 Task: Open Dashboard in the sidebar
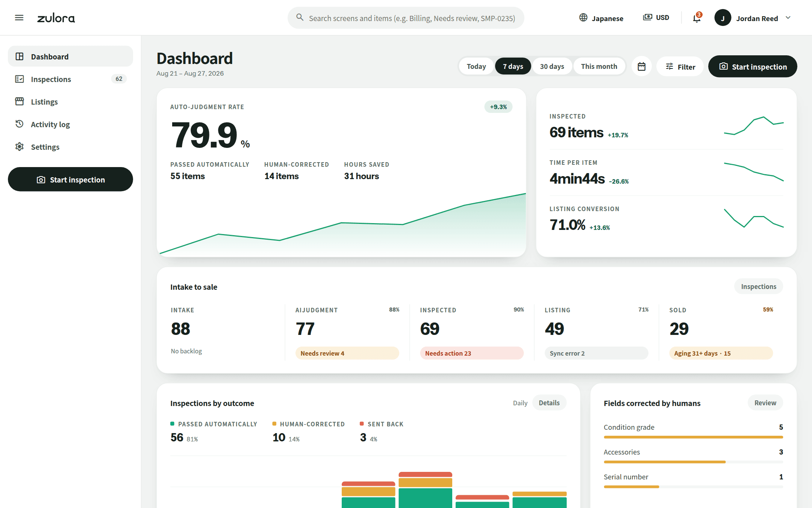coord(70,56)
